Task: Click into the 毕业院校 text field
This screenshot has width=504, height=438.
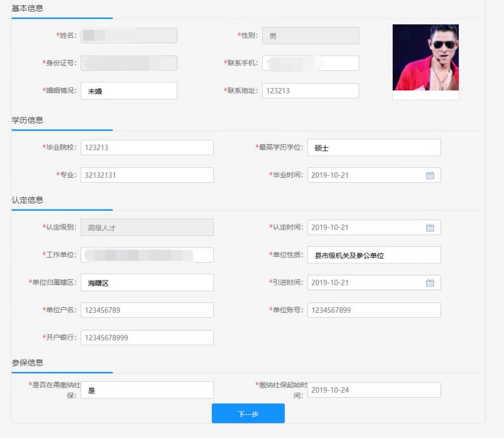Action: click(x=147, y=148)
